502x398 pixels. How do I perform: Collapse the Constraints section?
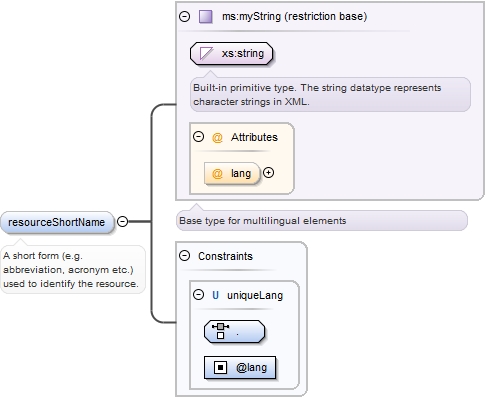coord(184,256)
